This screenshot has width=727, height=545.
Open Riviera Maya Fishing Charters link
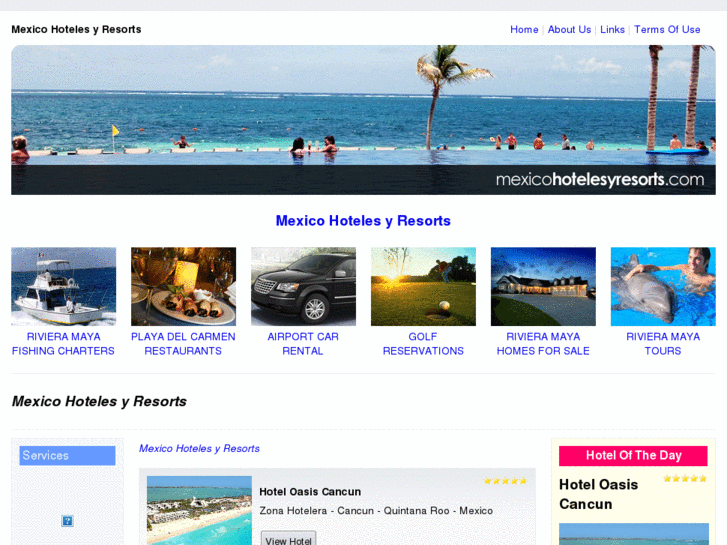click(x=64, y=344)
